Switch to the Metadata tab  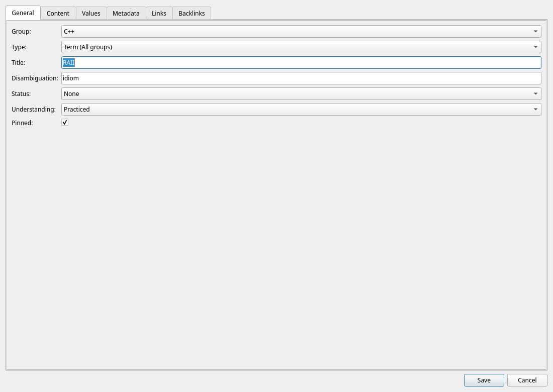point(126,14)
